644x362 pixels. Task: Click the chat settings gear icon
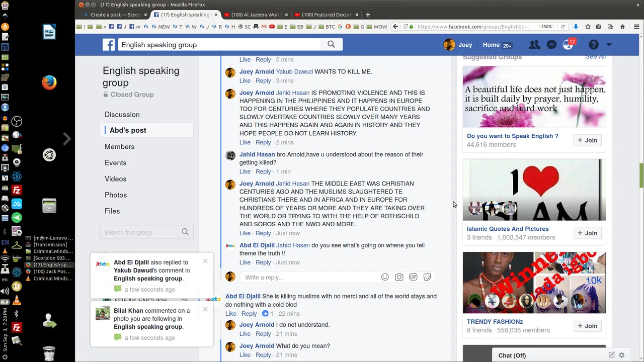tap(622, 355)
